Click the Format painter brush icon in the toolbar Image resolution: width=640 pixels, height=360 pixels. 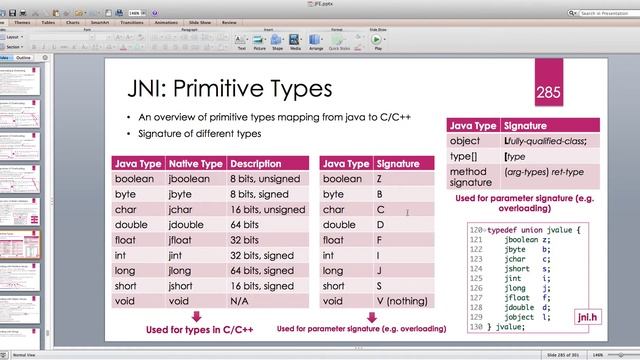[67, 13]
